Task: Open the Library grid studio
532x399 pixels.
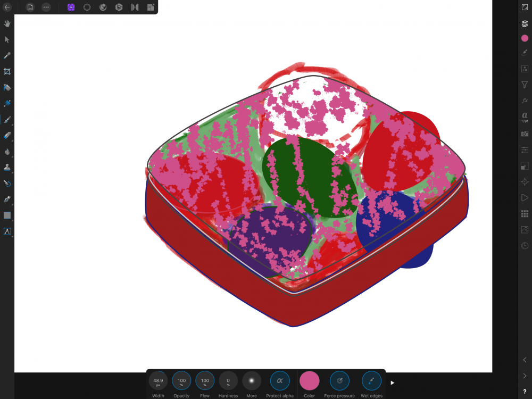Action: tap(525, 213)
